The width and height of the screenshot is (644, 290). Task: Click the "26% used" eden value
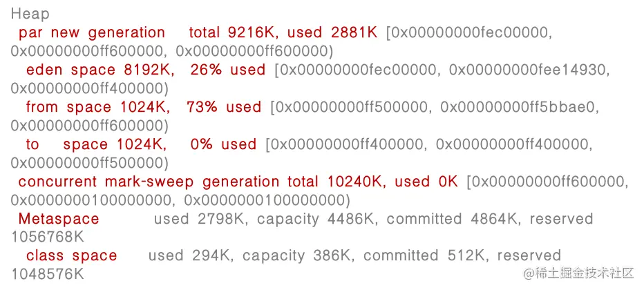click(x=228, y=70)
